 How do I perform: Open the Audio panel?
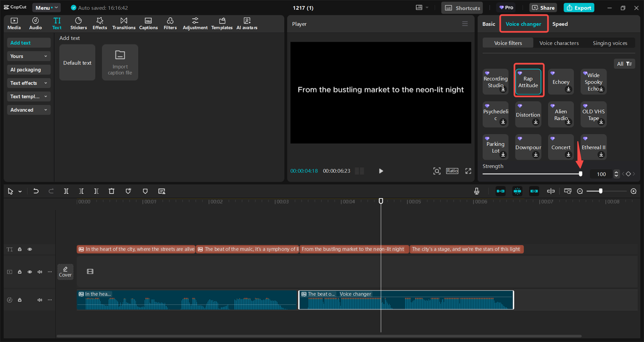(x=36, y=23)
